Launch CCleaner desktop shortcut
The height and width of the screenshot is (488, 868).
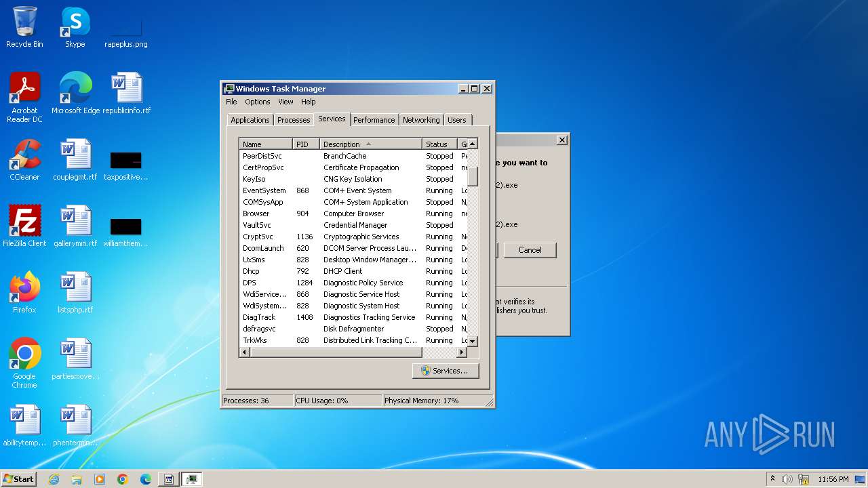coord(24,160)
